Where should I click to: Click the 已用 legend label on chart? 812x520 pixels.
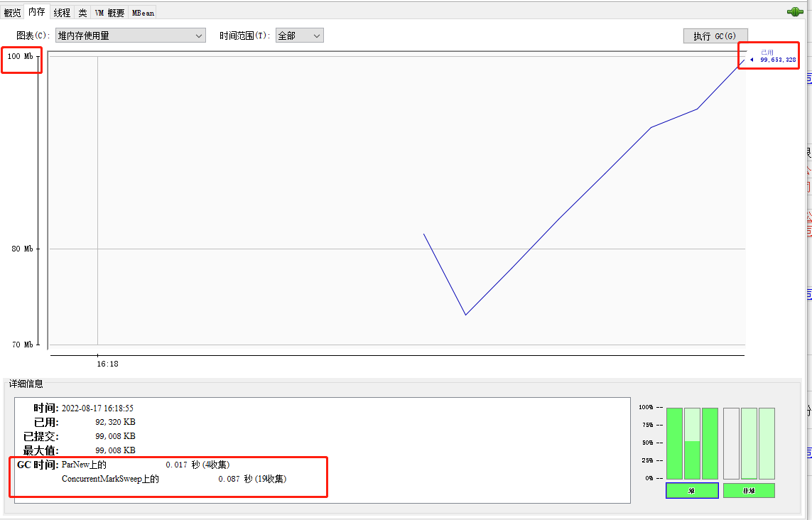(x=767, y=52)
